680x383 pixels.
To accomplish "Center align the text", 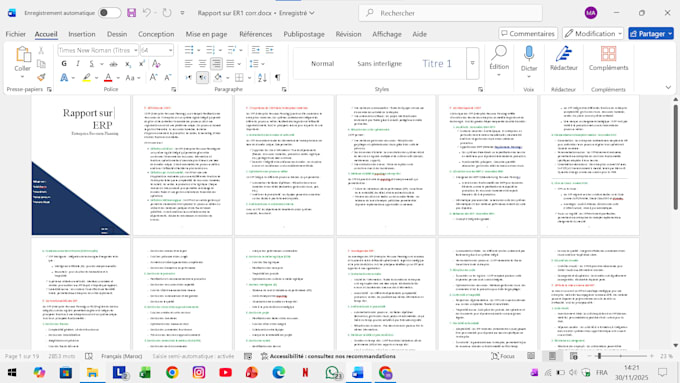I will (202, 64).
